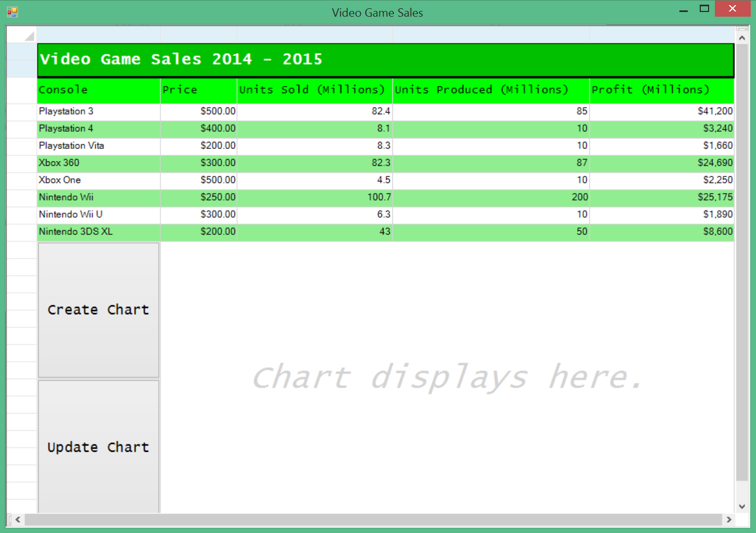Click the Create Chart button
756x533 pixels.
98,310
